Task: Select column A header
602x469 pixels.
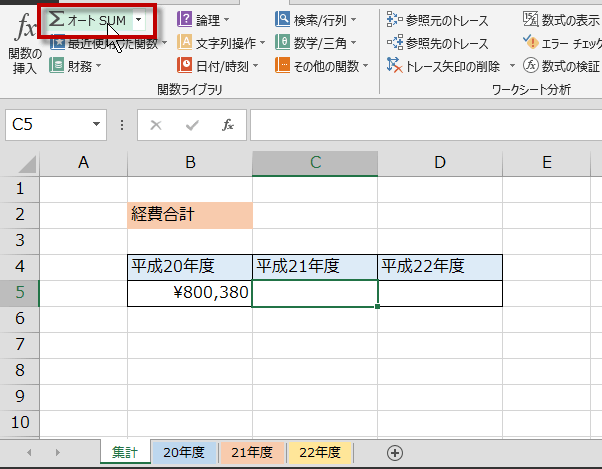Action: (83, 163)
